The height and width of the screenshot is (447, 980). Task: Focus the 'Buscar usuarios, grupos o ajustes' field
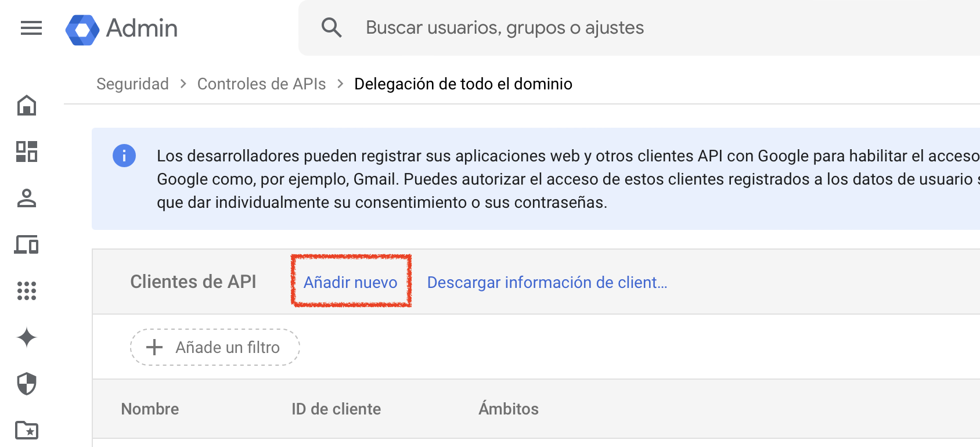coord(639,28)
